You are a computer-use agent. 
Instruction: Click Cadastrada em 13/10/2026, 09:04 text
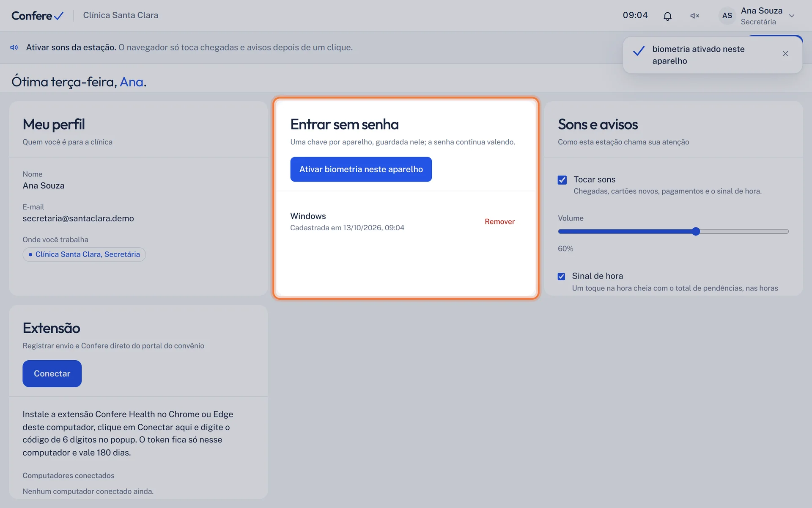pos(347,228)
